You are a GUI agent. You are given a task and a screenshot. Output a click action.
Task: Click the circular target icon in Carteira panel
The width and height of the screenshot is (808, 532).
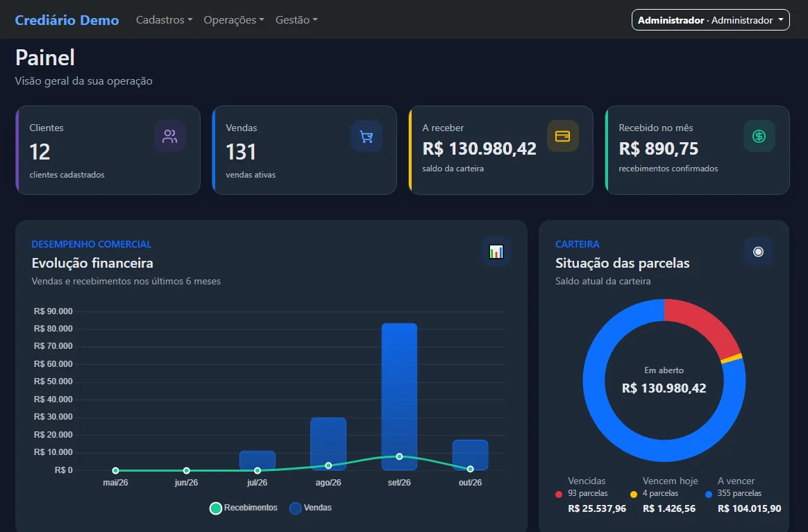pos(758,252)
